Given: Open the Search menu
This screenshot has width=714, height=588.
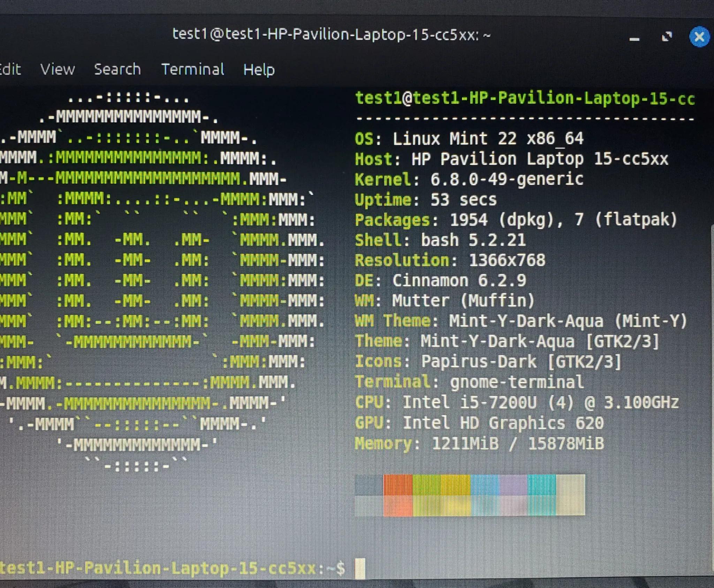Looking at the screenshot, I should [x=117, y=69].
